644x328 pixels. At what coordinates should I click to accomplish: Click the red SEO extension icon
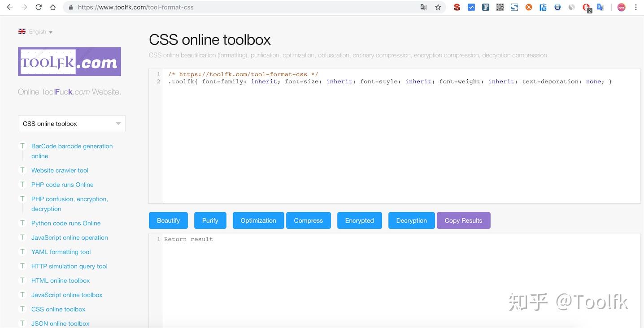pyautogui.click(x=457, y=7)
